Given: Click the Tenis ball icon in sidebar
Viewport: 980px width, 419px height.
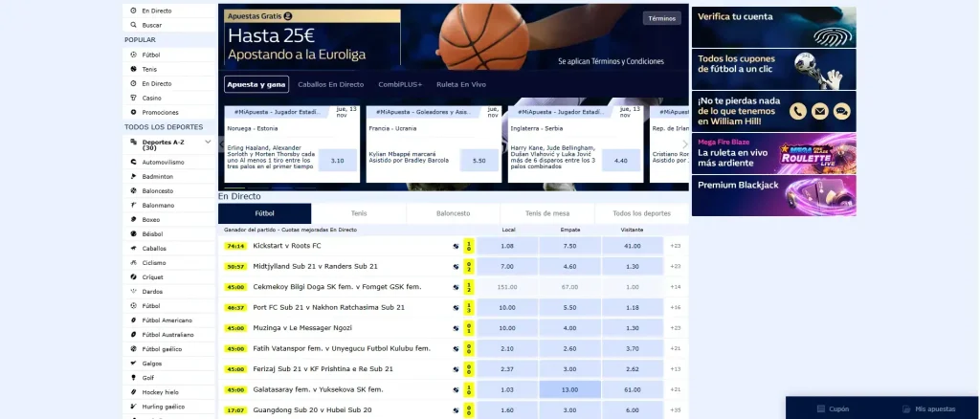Looking at the screenshot, I should (133, 69).
